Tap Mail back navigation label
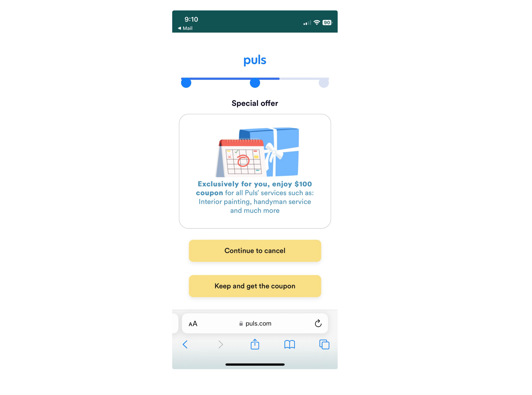The image size is (532, 395). point(186,28)
